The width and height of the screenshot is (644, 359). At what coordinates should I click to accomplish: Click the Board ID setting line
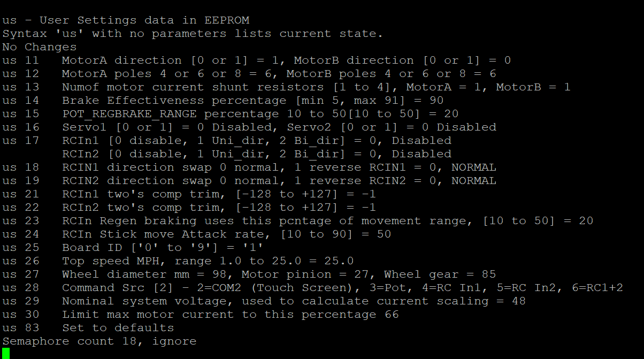pos(133,248)
